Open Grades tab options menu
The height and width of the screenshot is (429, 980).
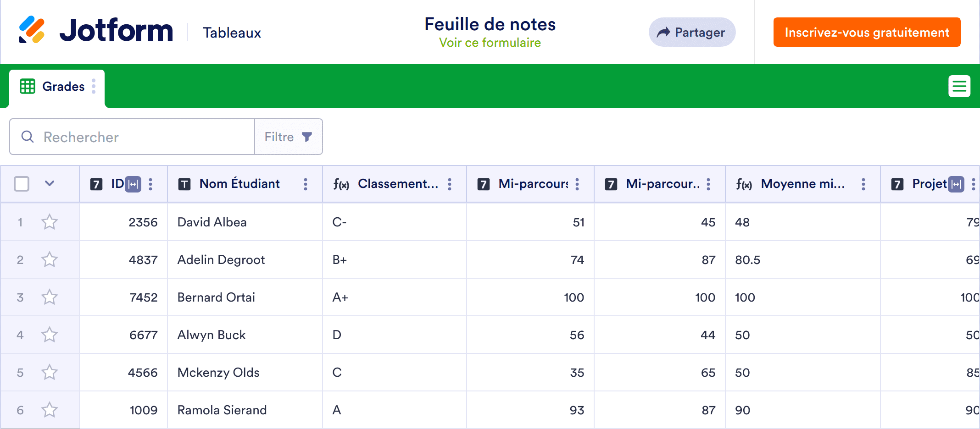click(94, 86)
